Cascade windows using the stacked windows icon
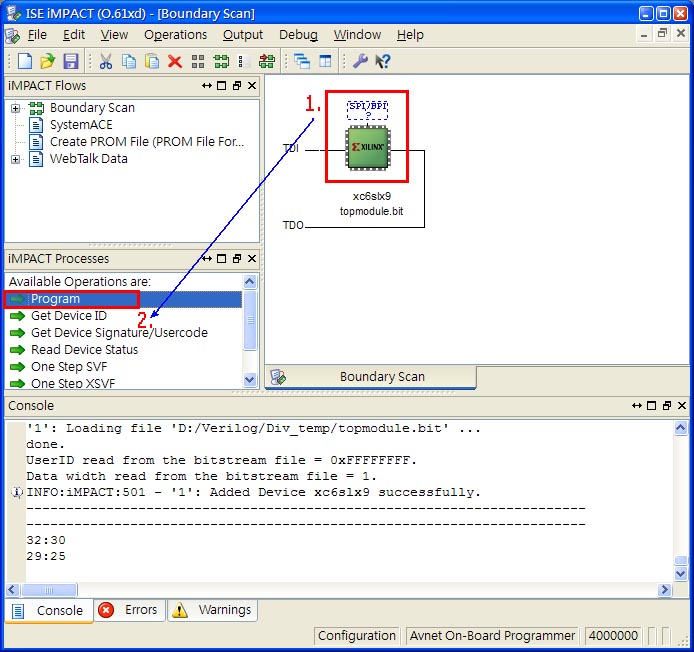 (302, 61)
